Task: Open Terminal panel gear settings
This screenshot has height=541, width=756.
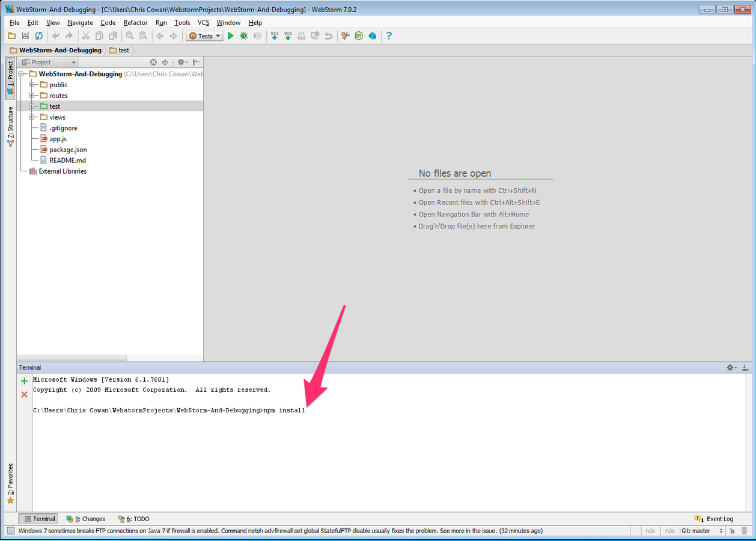Action: tap(731, 367)
